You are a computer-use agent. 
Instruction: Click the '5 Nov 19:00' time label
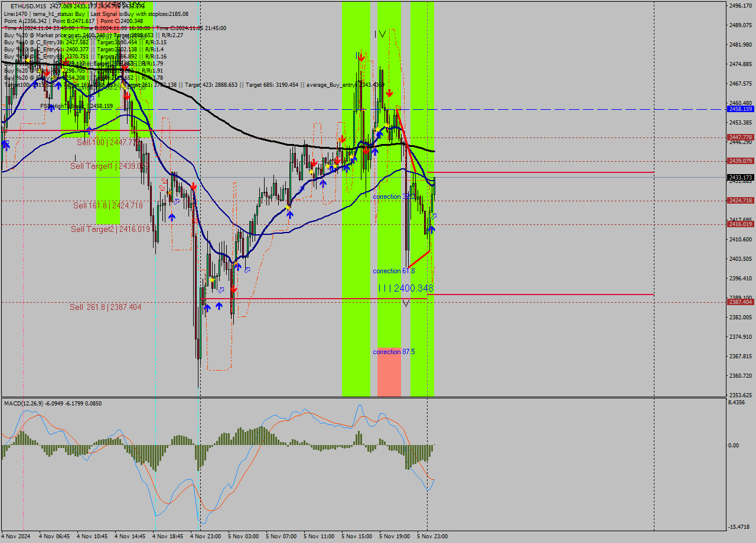coord(395,537)
